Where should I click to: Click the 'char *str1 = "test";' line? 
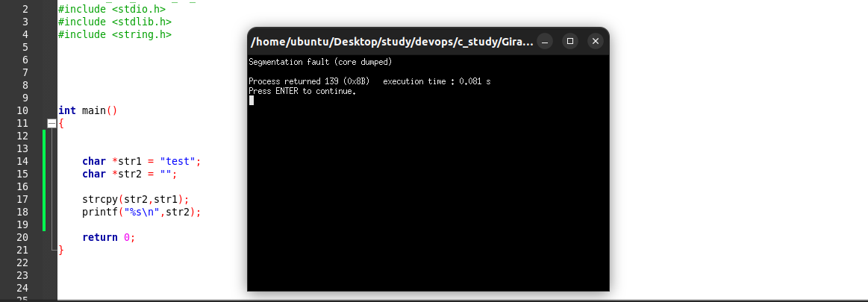point(142,162)
